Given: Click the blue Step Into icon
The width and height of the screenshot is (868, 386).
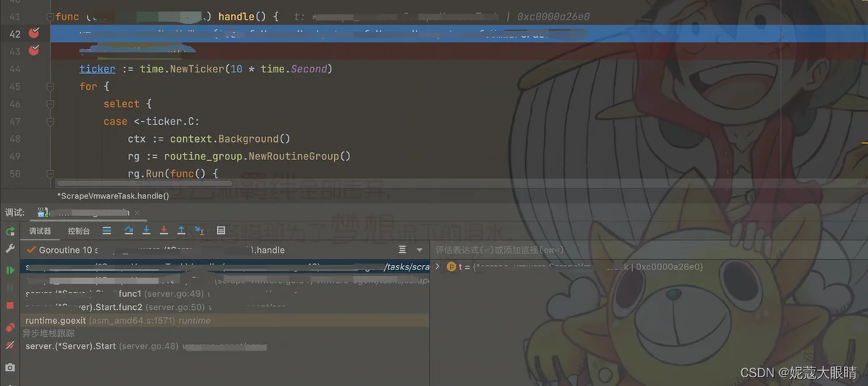Looking at the screenshot, I should pos(146,231).
